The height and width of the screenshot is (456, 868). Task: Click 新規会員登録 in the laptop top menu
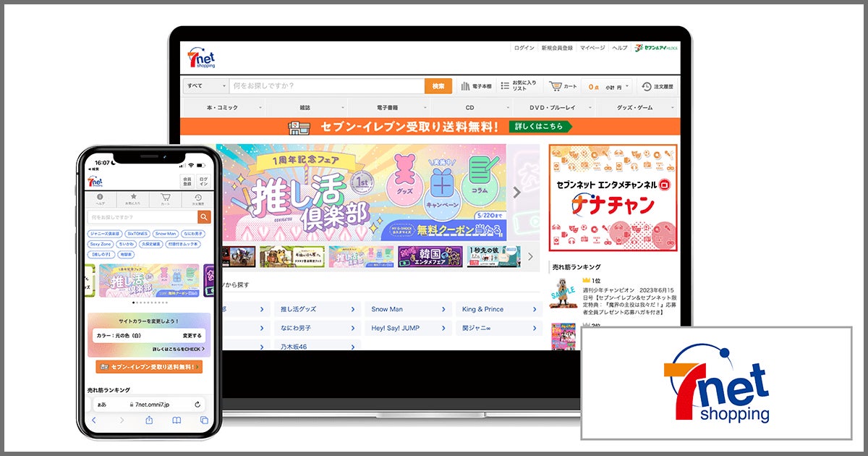click(x=556, y=48)
